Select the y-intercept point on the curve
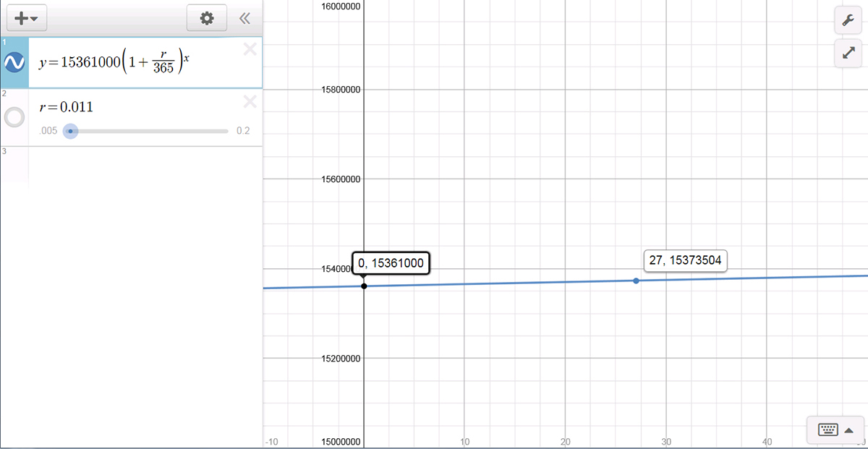 364,286
